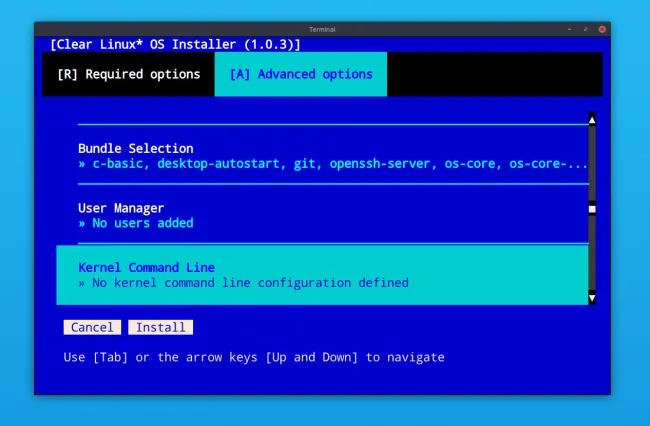Close the Terminal window
The height and width of the screenshot is (426, 650).
(602, 29)
